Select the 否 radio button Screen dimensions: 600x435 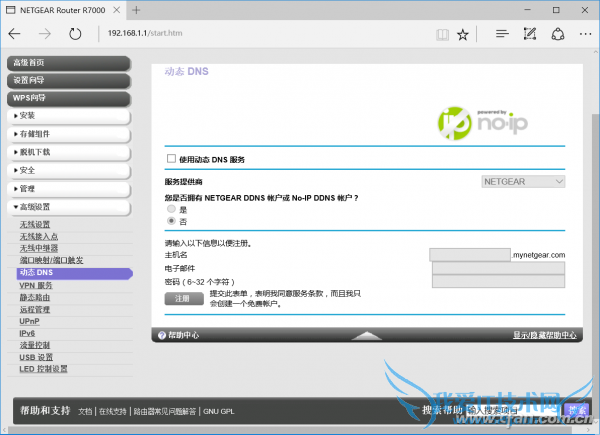[171, 221]
